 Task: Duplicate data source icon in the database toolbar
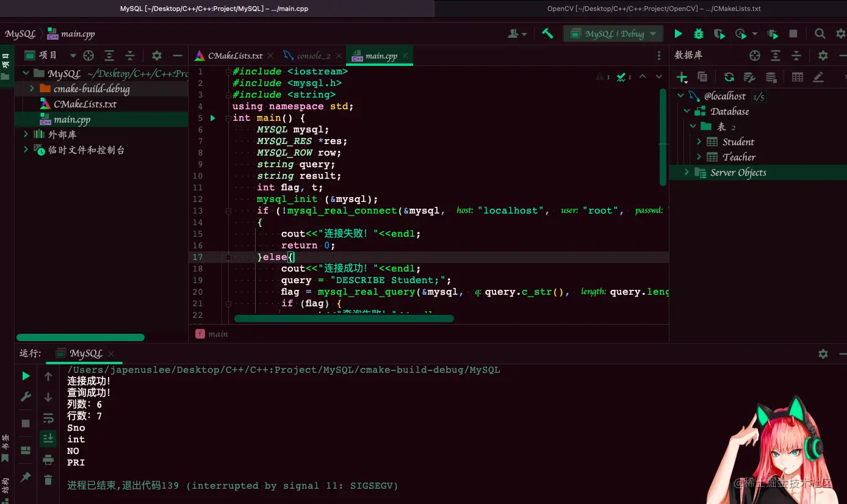click(x=702, y=77)
